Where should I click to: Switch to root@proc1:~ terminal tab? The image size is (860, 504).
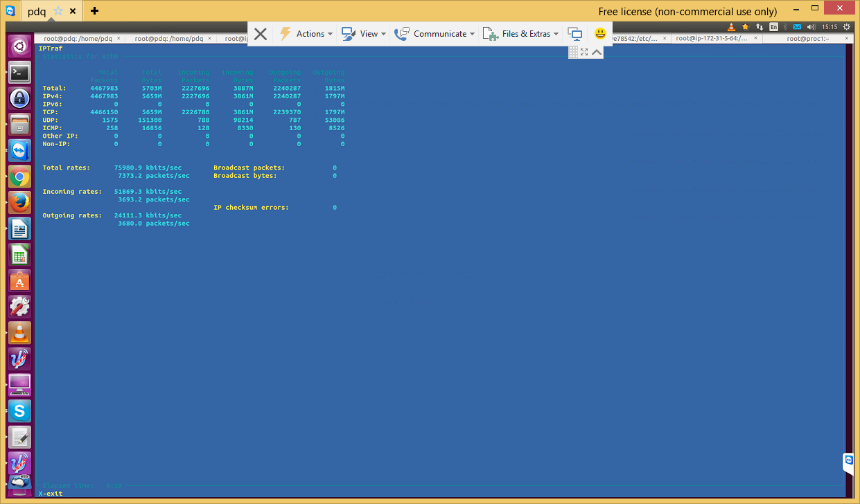807,39
